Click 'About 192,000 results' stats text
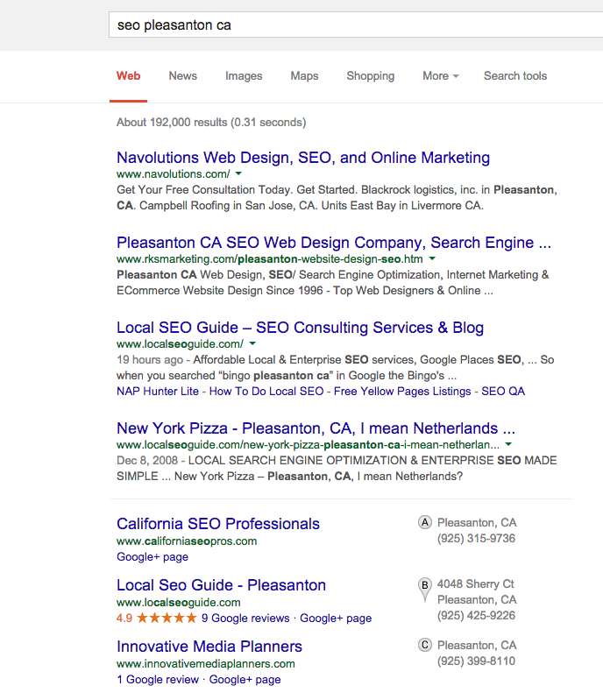 click(211, 123)
